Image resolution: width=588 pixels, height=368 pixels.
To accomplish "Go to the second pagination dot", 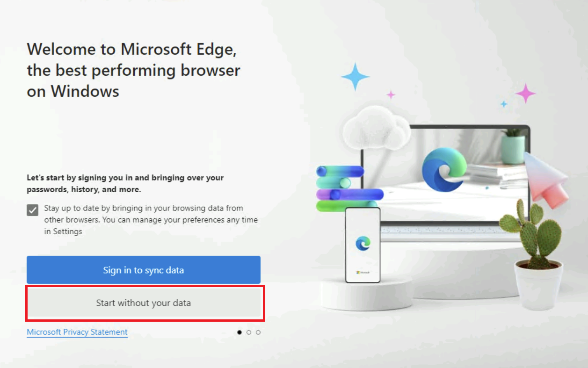I will pos(249,332).
